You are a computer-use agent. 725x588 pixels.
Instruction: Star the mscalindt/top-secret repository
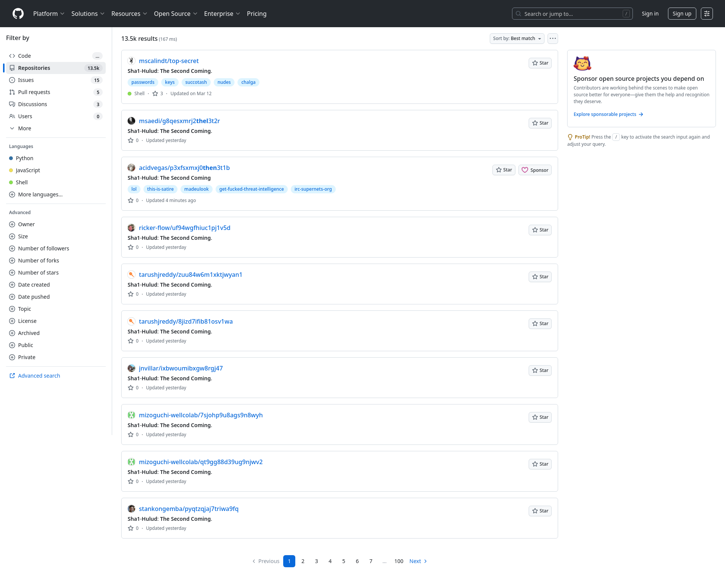click(540, 63)
